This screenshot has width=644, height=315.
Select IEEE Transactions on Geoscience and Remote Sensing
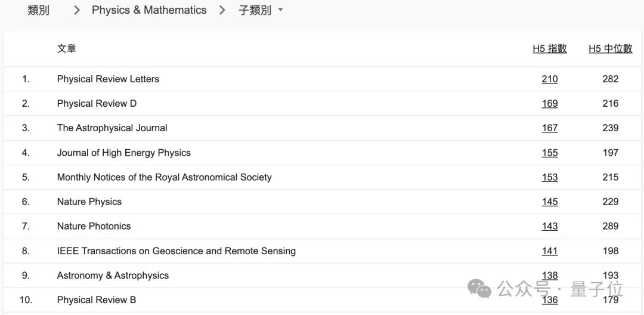[176, 251]
